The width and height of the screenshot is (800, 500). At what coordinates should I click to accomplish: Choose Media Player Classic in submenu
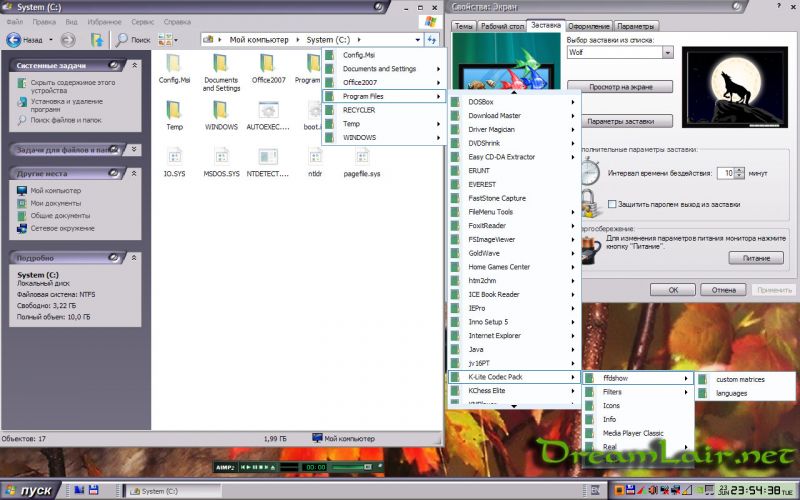pyautogui.click(x=633, y=433)
